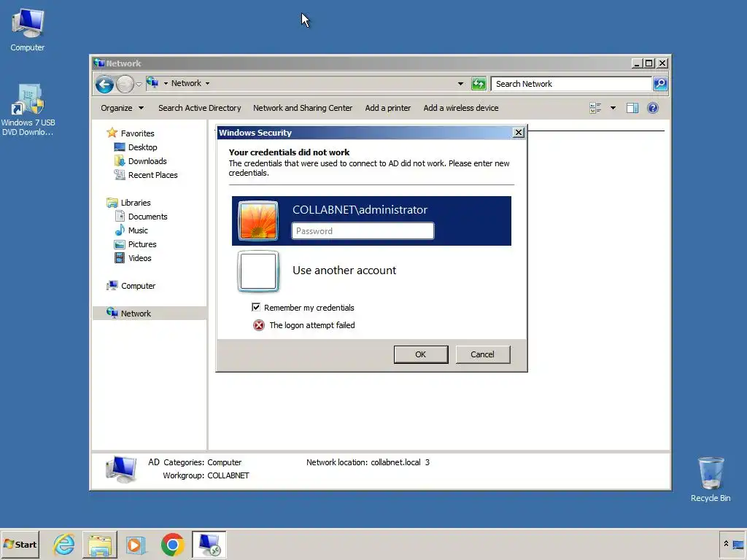This screenshot has width=747, height=560.
Task: Click collabnet.local network location text
Action: pyautogui.click(x=395, y=462)
